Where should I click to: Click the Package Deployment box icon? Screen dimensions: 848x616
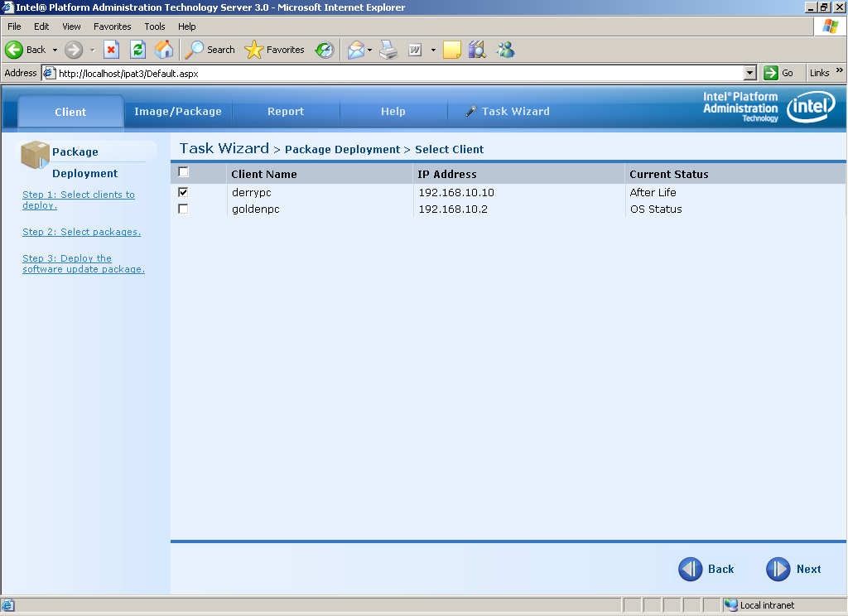35,155
